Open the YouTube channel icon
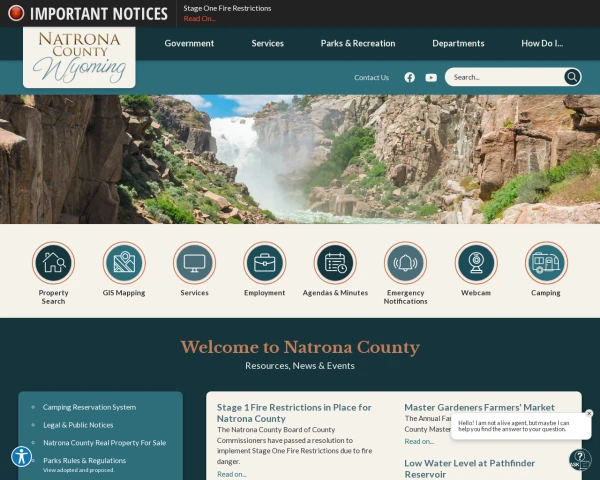This screenshot has height=480, width=600. coord(431,78)
